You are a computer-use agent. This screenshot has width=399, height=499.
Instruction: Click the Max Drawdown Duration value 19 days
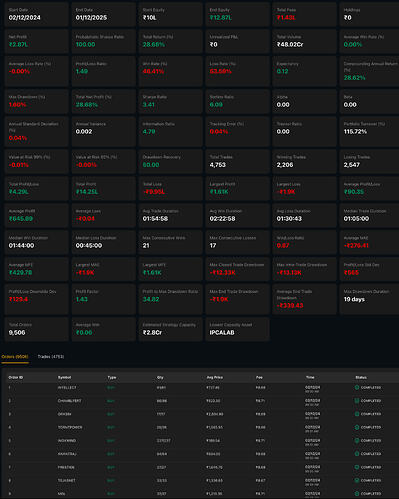click(x=354, y=299)
